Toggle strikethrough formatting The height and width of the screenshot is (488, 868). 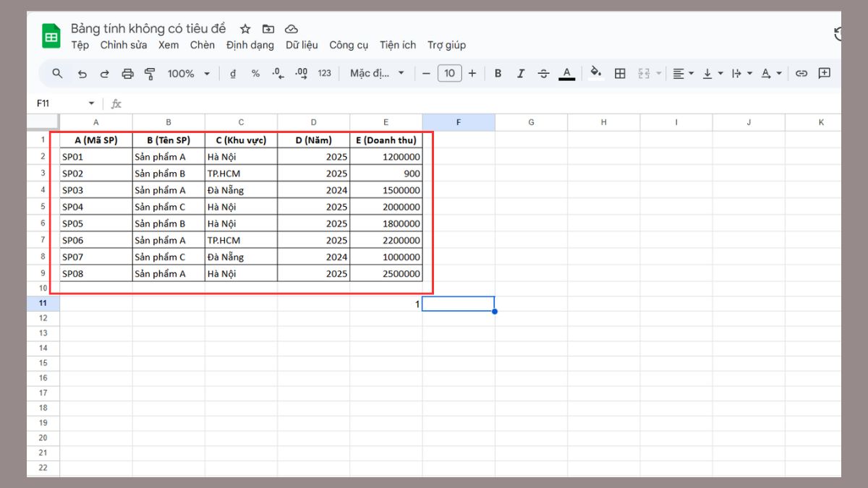click(x=543, y=74)
